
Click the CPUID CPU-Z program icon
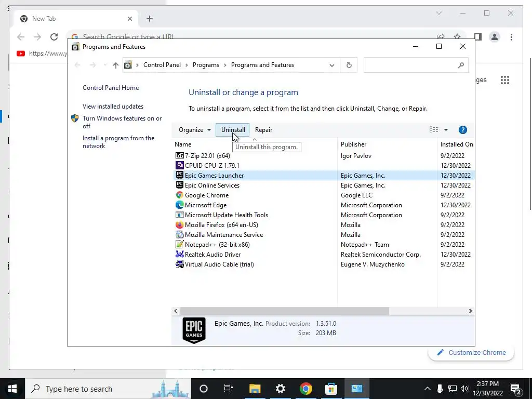click(179, 165)
